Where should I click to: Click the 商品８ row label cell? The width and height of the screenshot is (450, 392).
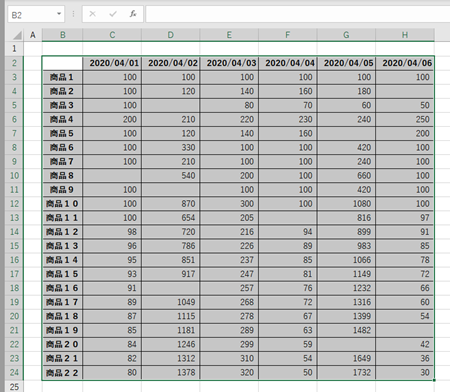click(x=62, y=176)
